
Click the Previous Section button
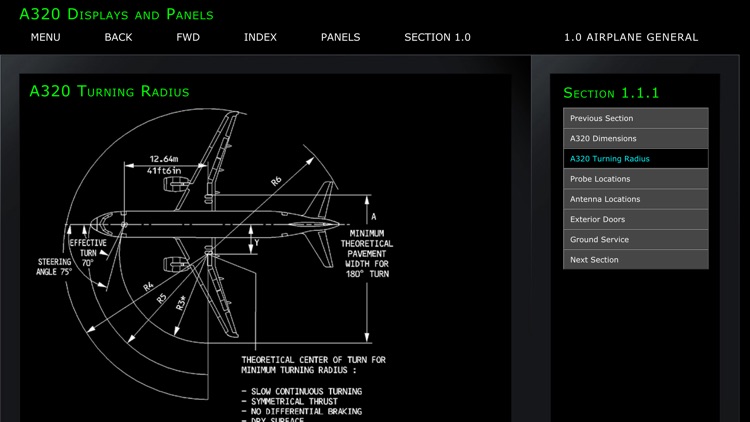click(x=636, y=118)
